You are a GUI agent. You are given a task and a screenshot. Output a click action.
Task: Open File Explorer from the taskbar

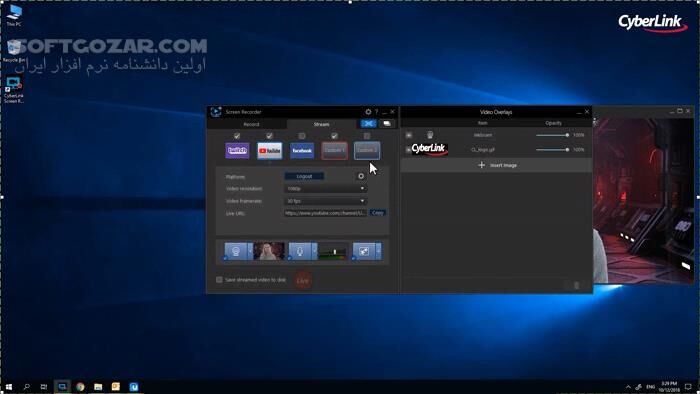[x=98, y=387]
